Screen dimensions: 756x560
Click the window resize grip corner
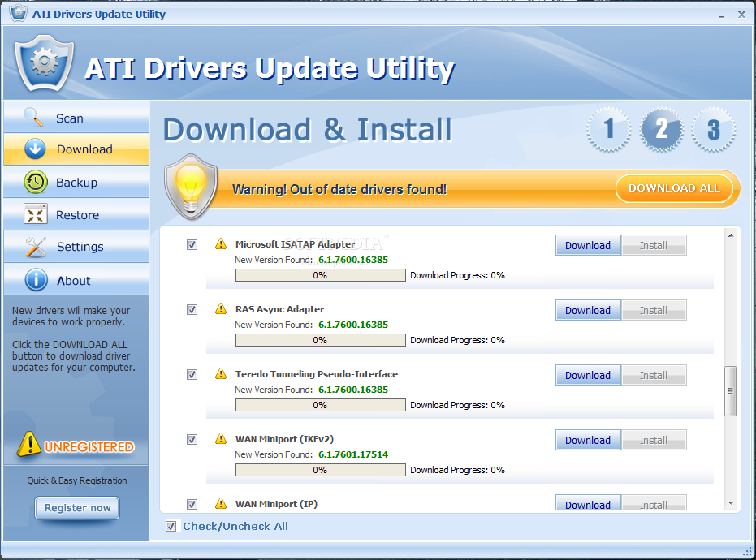pyautogui.click(x=746, y=551)
